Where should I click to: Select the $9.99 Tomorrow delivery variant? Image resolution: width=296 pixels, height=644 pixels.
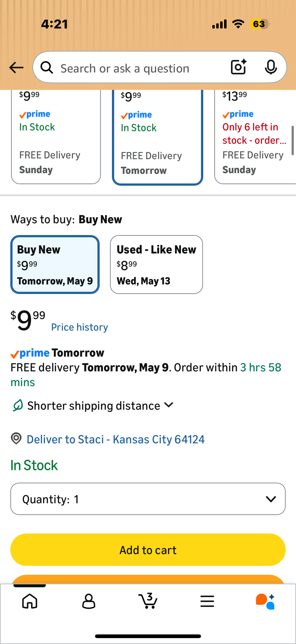point(157,138)
